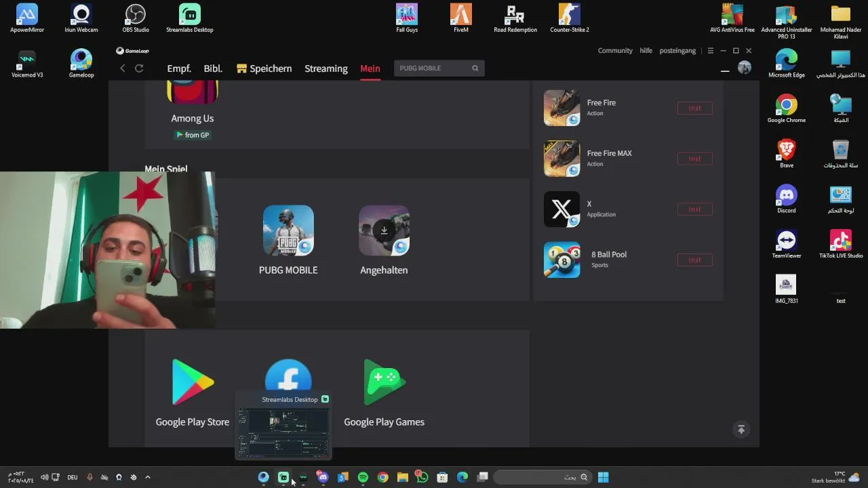Open the Gameloop user profile avatar
Screen dimensions: 868x488
coord(745,68)
